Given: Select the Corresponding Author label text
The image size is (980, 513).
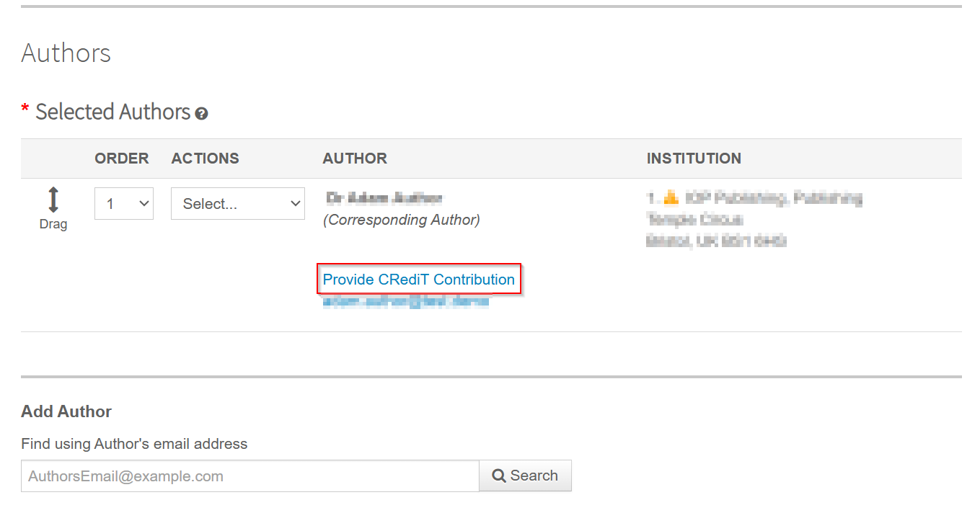Looking at the screenshot, I should coord(402,220).
